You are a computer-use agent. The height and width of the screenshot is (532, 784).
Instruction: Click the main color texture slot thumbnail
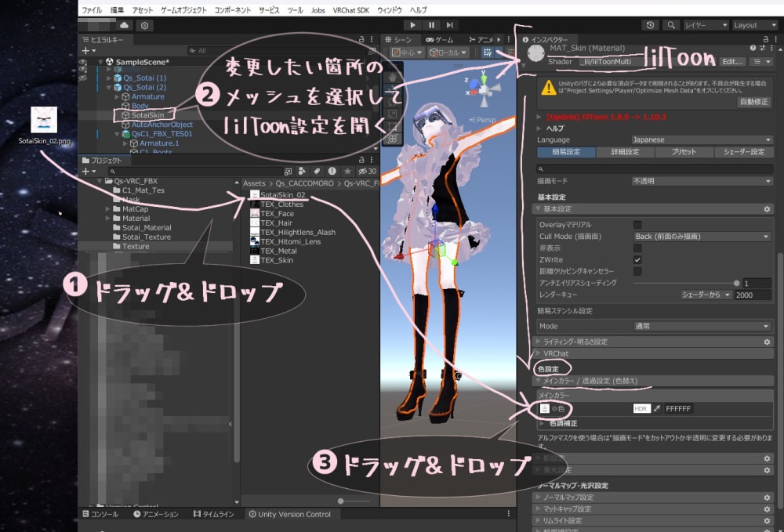(x=545, y=409)
